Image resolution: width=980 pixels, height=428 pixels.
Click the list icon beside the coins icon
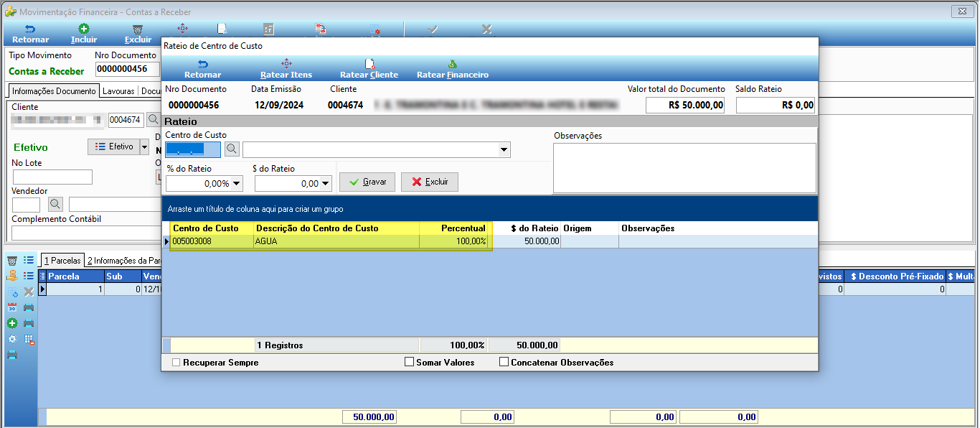pyautogui.click(x=29, y=276)
